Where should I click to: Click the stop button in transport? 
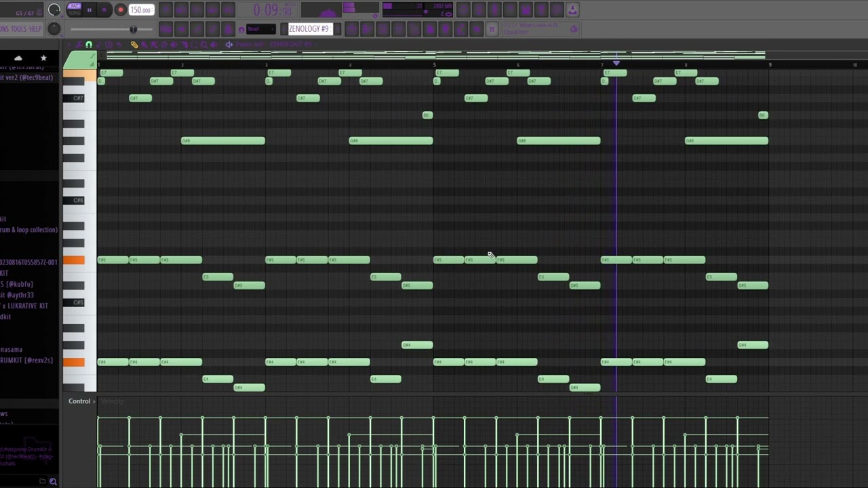pyautogui.click(x=104, y=10)
